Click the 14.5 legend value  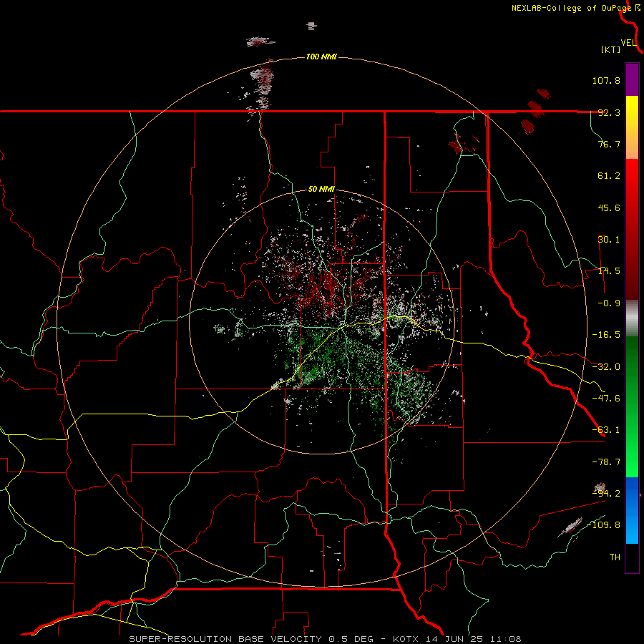coord(609,271)
